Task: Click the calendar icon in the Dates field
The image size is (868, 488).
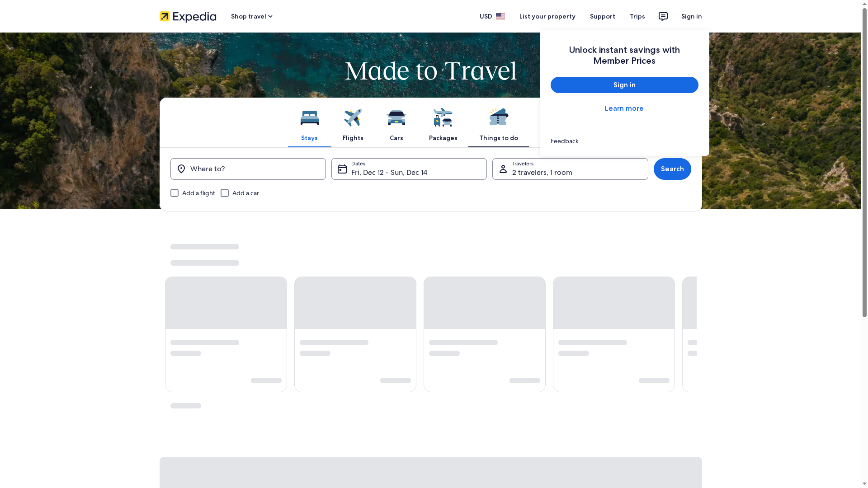Action: point(343,169)
